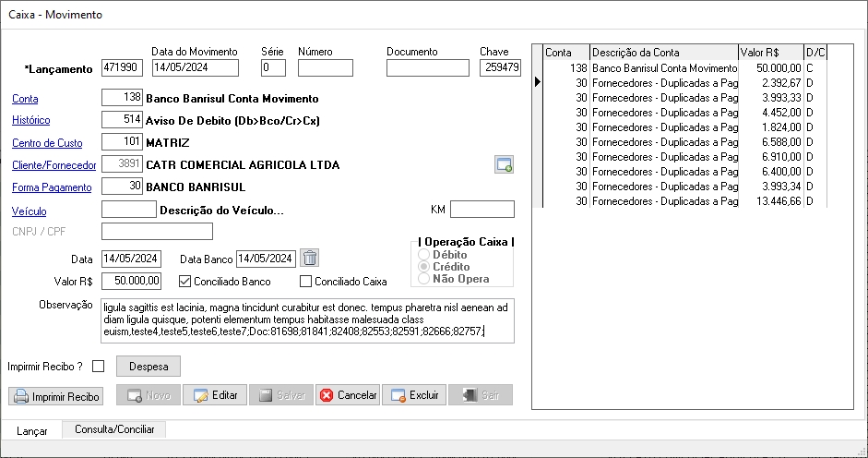Click the KM input field
The height and width of the screenshot is (458, 868).
pos(482,210)
